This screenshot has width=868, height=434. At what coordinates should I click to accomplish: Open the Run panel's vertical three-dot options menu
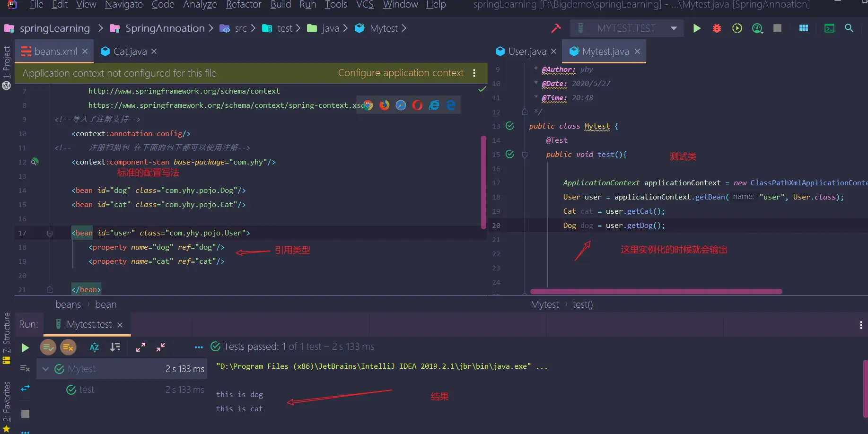tap(861, 325)
